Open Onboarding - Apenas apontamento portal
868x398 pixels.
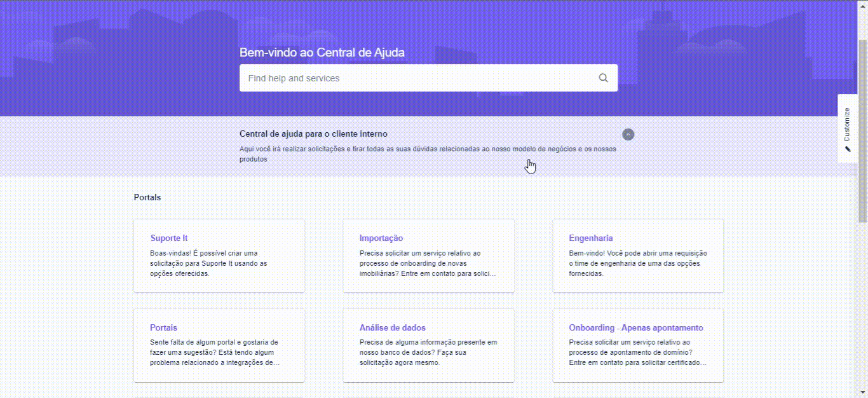tap(636, 328)
